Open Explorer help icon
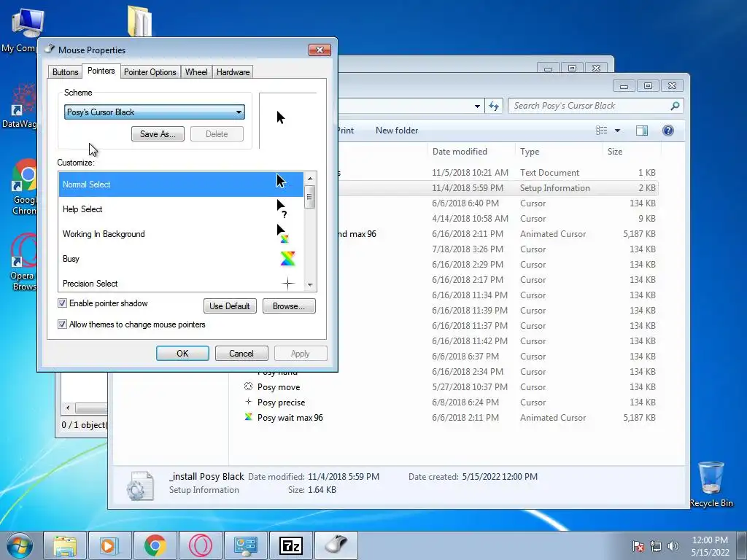 point(668,131)
